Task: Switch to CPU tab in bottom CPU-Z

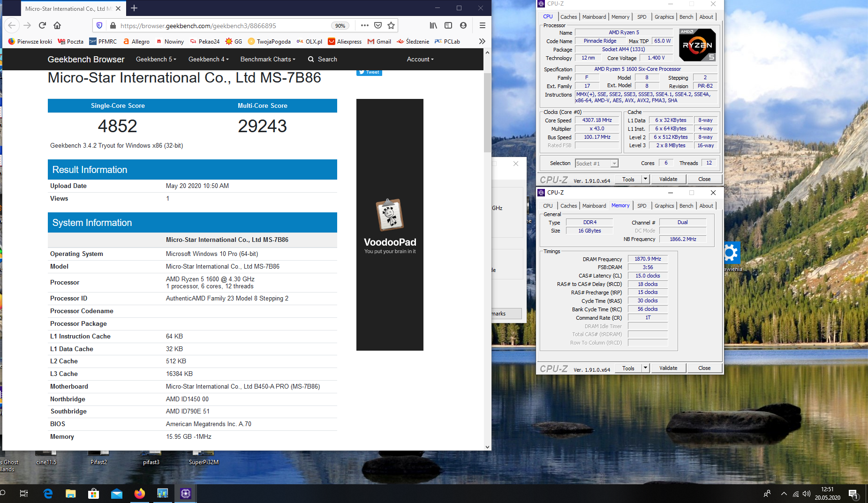Action: pos(548,206)
